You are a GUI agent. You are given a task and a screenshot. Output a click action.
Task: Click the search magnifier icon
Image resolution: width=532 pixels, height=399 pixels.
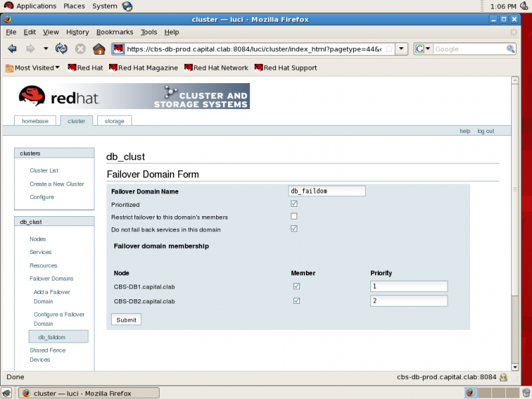pyautogui.click(x=510, y=49)
